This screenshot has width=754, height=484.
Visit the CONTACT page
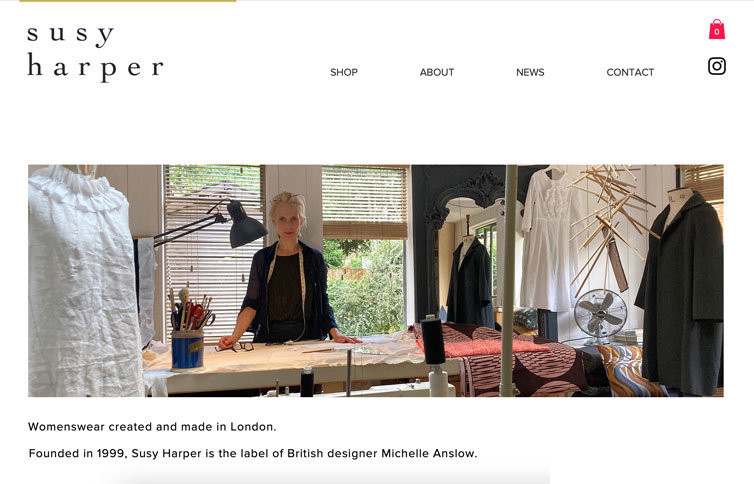[630, 72]
